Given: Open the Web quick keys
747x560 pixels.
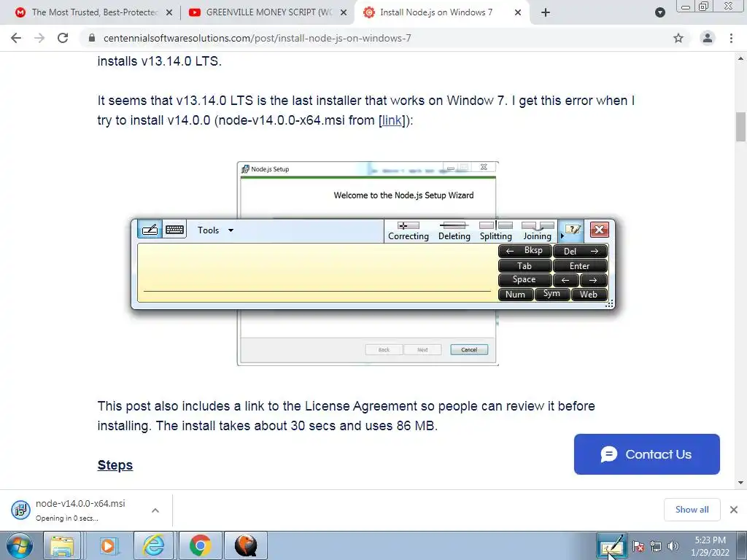Looking at the screenshot, I should pos(589,295).
